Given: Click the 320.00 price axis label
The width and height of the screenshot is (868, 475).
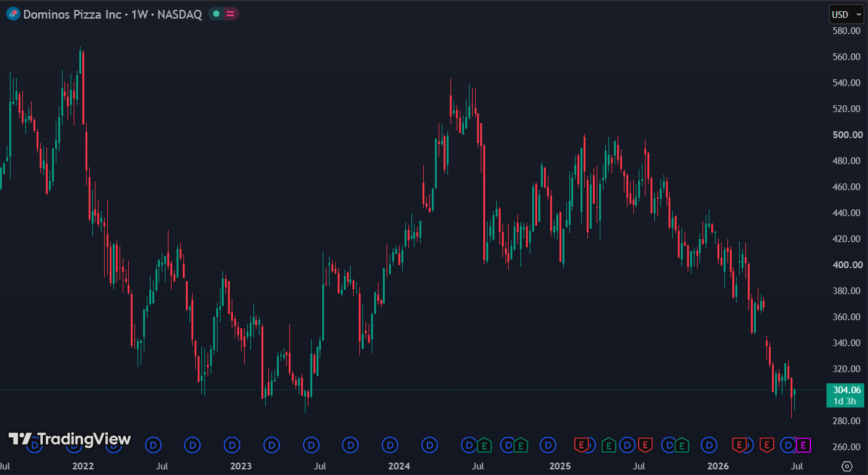Looking at the screenshot, I should [x=848, y=368].
